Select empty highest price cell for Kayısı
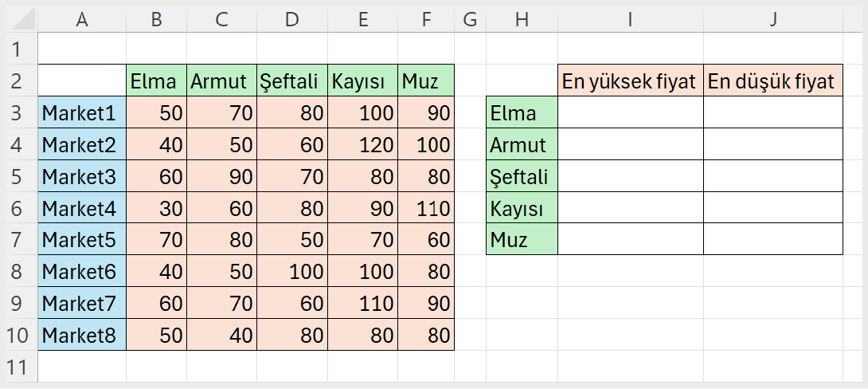Image resolution: width=868 pixels, height=389 pixels. (630, 208)
